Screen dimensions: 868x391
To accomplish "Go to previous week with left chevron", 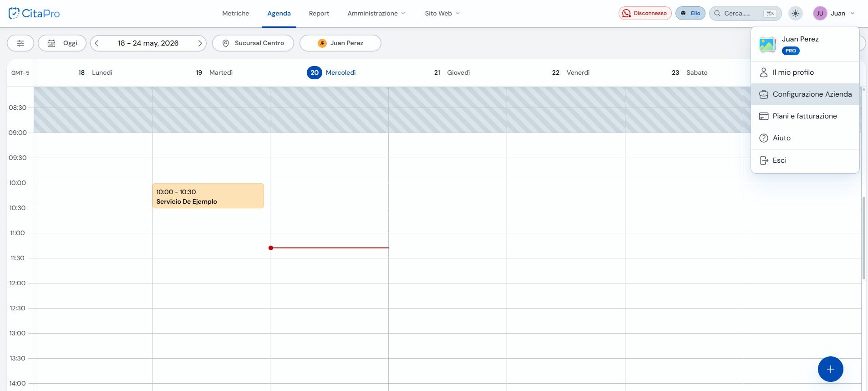I will (96, 43).
